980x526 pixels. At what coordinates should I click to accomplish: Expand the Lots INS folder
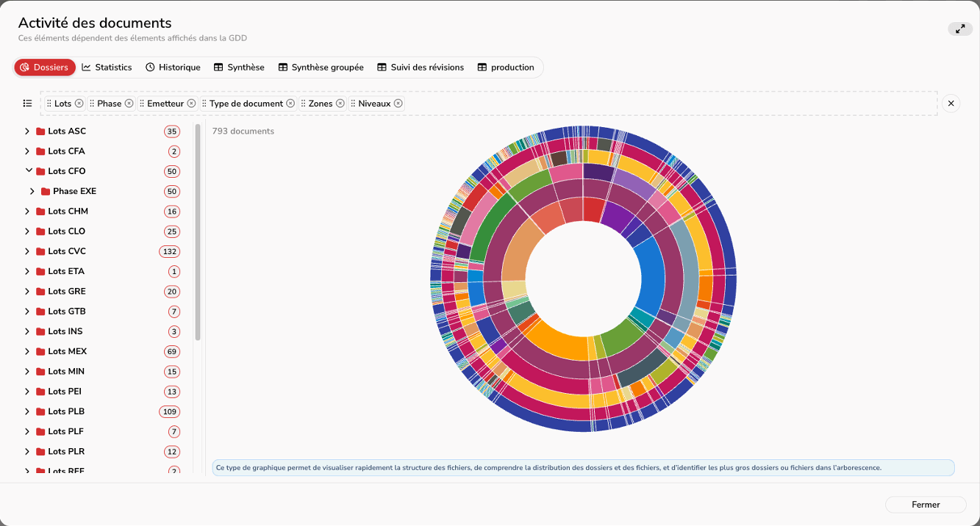point(27,331)
